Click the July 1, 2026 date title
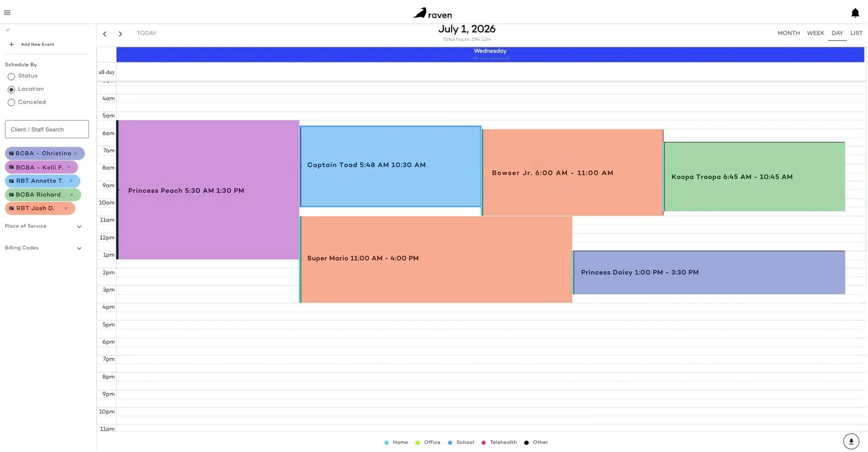 point(467,29)
